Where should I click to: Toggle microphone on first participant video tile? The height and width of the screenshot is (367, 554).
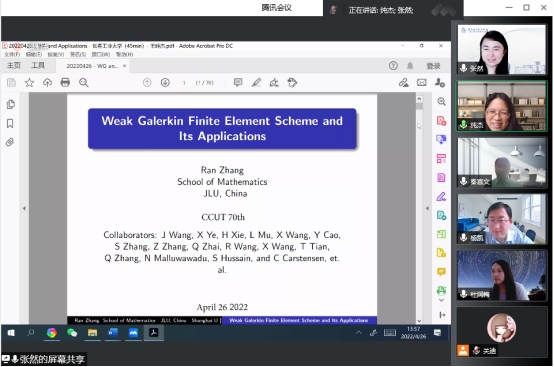point(463,68)
